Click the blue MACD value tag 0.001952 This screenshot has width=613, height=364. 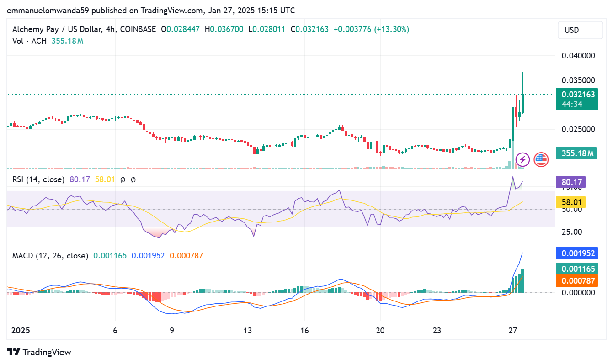pos(577,253)
